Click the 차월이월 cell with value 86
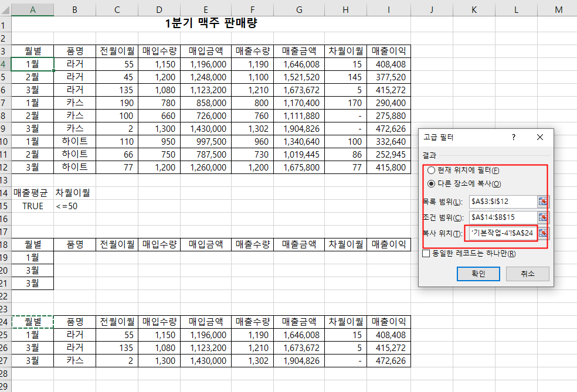 coord(345,155)
